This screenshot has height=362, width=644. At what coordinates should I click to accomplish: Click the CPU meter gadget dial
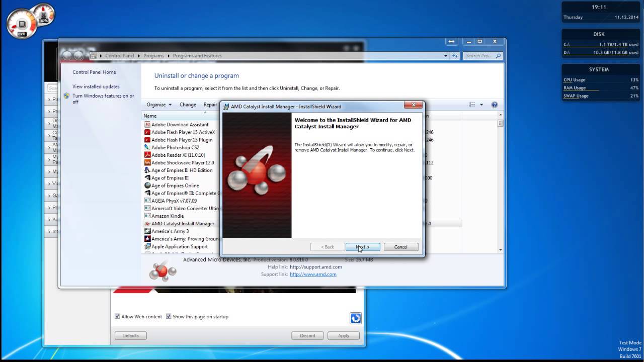(22, 24)
